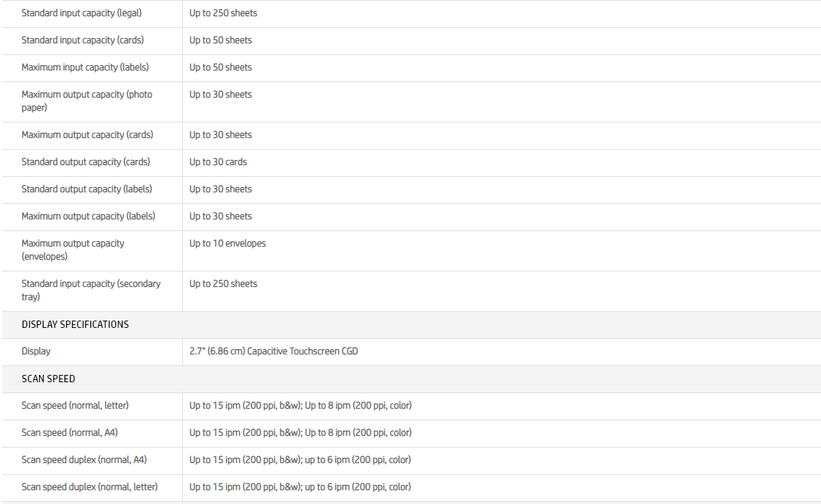Click the "Up to 30 cards" value
821x504 pixels.
pos(218,162)
